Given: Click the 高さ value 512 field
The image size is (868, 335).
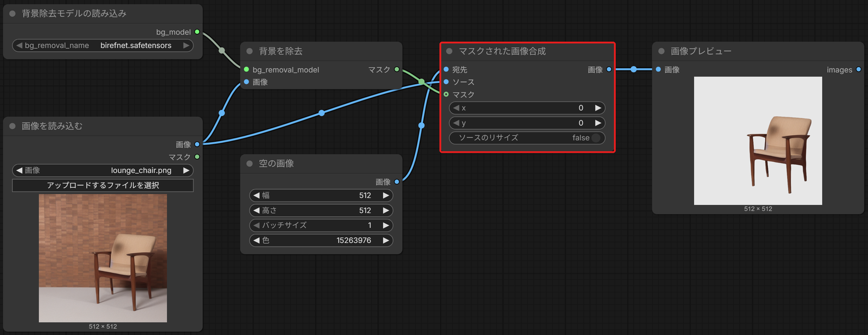Looking at the screenshot, I should click(321, 211).
